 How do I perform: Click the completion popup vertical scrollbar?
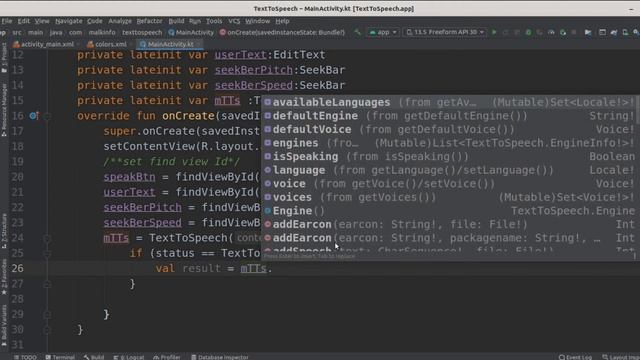click(x=638, y=110)
